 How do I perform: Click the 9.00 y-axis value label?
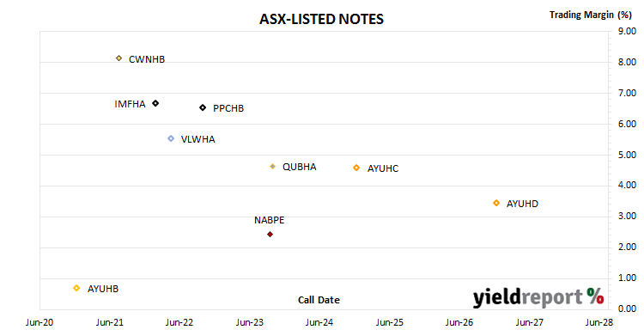pyautogui.click(x=627, y=31)
